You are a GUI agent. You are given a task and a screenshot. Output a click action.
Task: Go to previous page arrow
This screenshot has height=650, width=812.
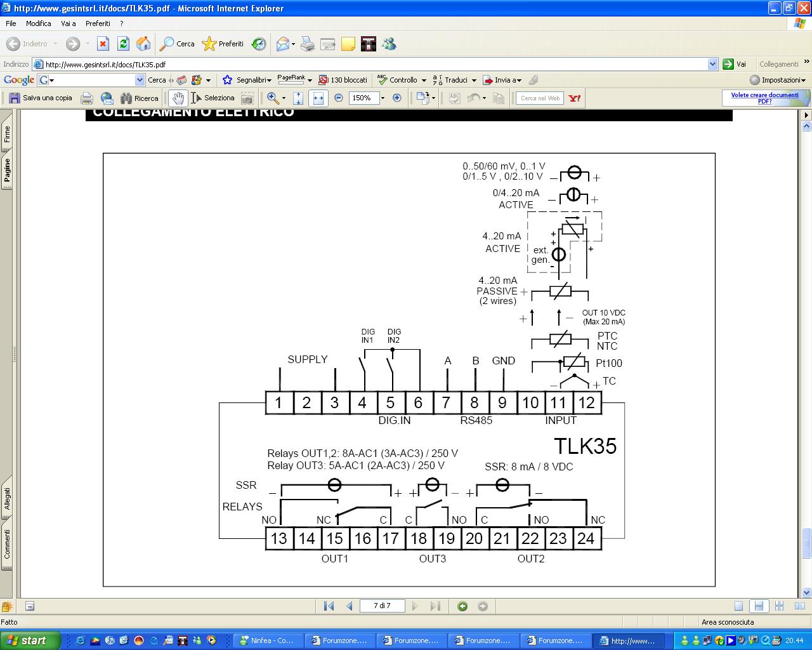tap(349, 606)
